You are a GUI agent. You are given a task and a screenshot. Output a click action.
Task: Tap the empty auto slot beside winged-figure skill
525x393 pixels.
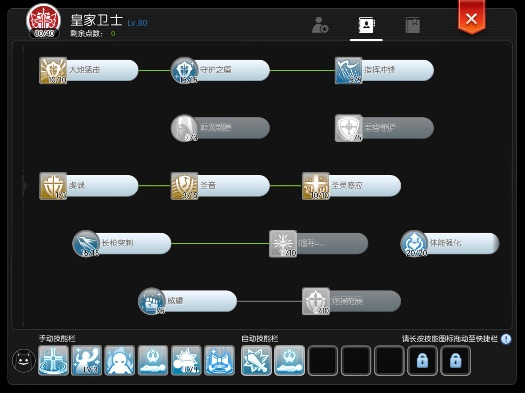click(x=322, y=361)
